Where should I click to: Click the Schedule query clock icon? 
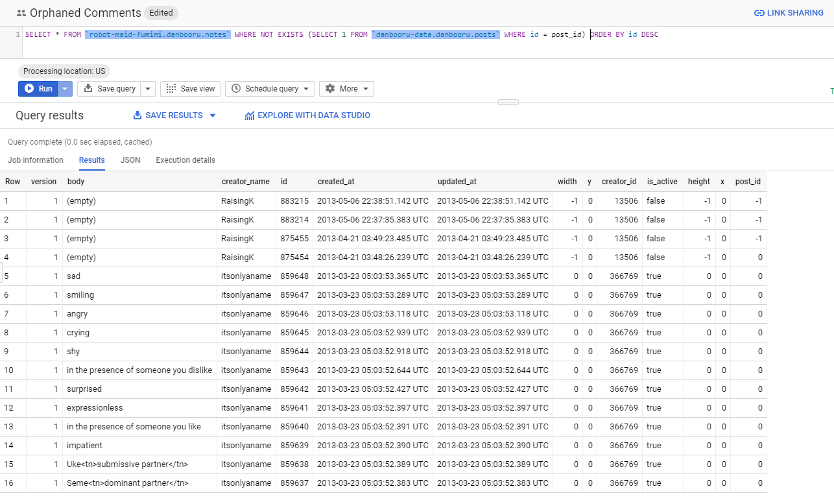point(236,88)
